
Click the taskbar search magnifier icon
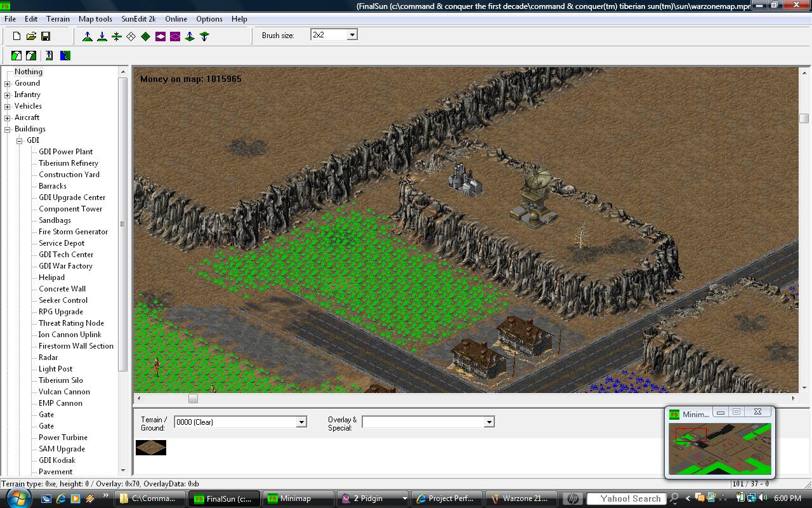pos(675,498)
